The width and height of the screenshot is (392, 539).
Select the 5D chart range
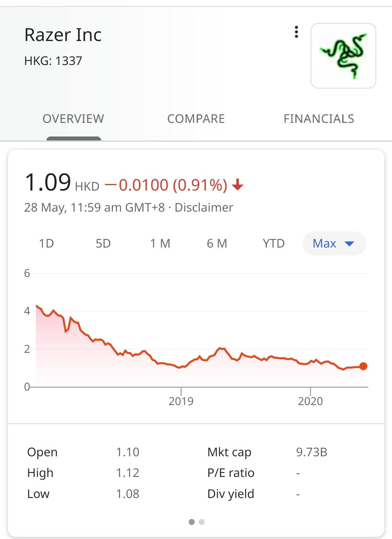coord(103,243)
